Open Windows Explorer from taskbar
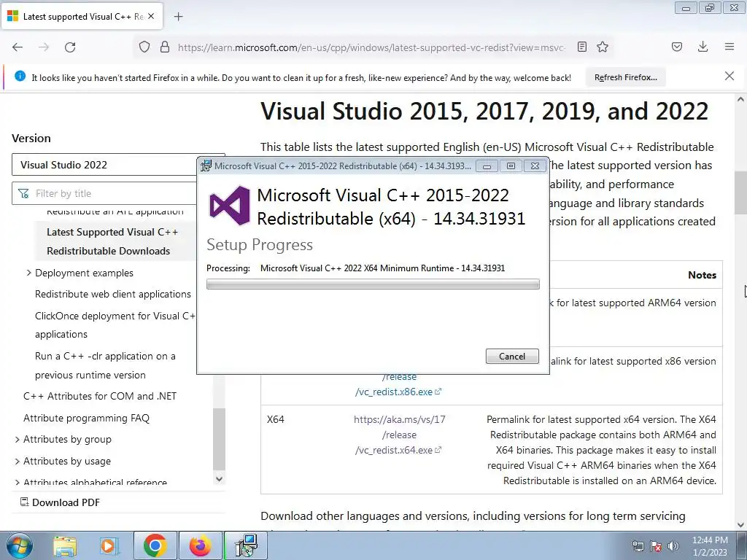The image size is (747, 560). click(65, 546)
